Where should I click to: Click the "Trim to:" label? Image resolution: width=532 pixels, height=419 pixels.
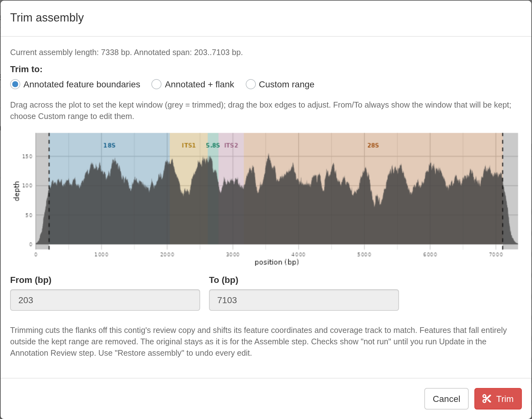pyautogui.click(x=26, y=69)
